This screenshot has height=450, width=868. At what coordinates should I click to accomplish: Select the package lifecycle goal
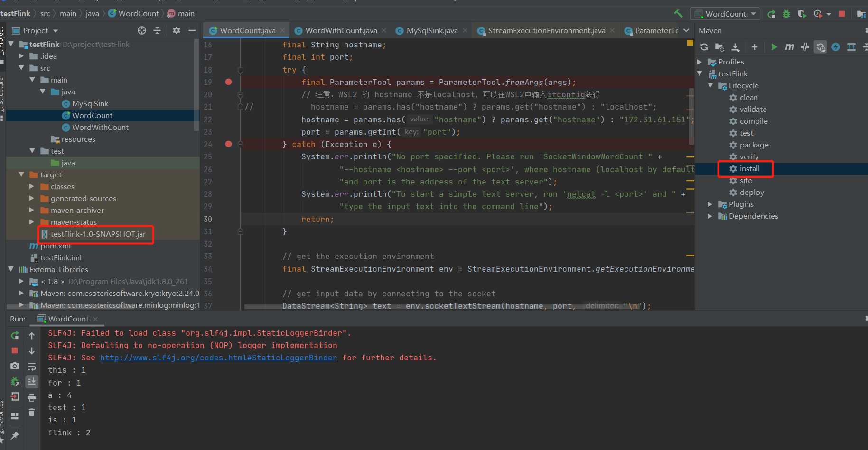[754, 145]
